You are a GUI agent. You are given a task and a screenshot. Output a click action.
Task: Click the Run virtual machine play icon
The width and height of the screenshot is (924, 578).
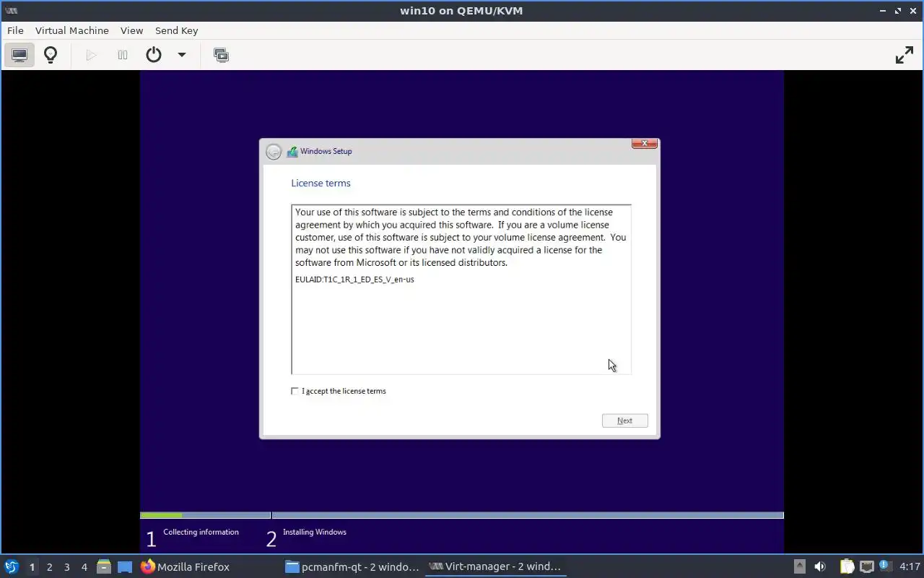point(91,55)
